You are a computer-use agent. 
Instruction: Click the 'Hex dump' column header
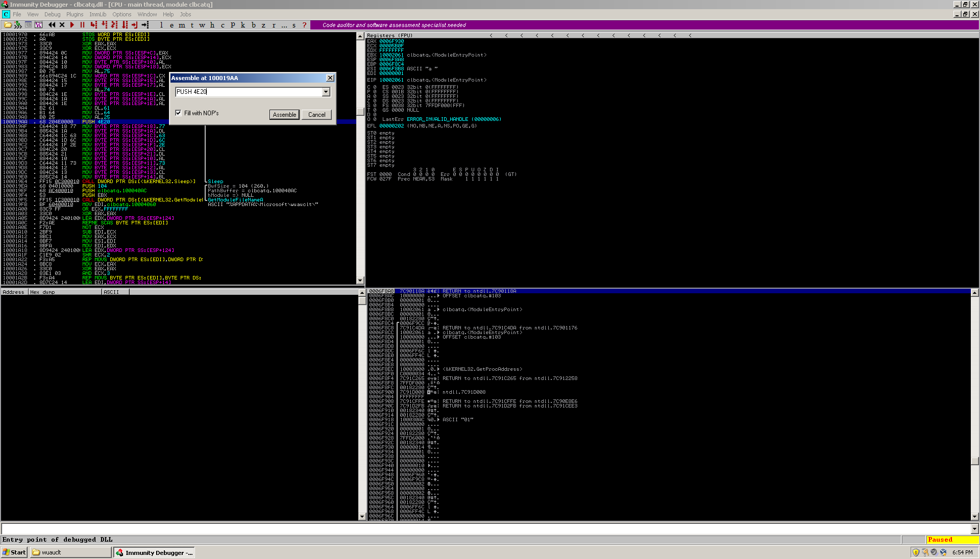[65, 292]
